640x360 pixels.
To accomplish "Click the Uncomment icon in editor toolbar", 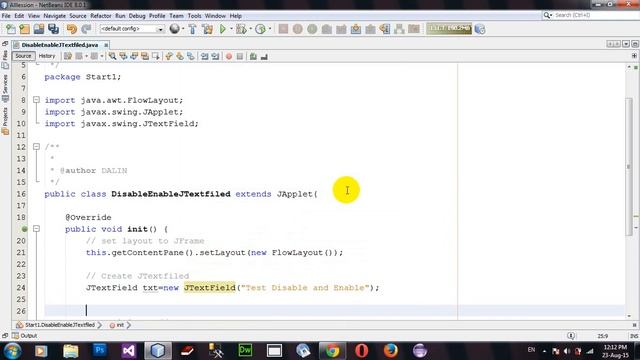I will [264, 56].
